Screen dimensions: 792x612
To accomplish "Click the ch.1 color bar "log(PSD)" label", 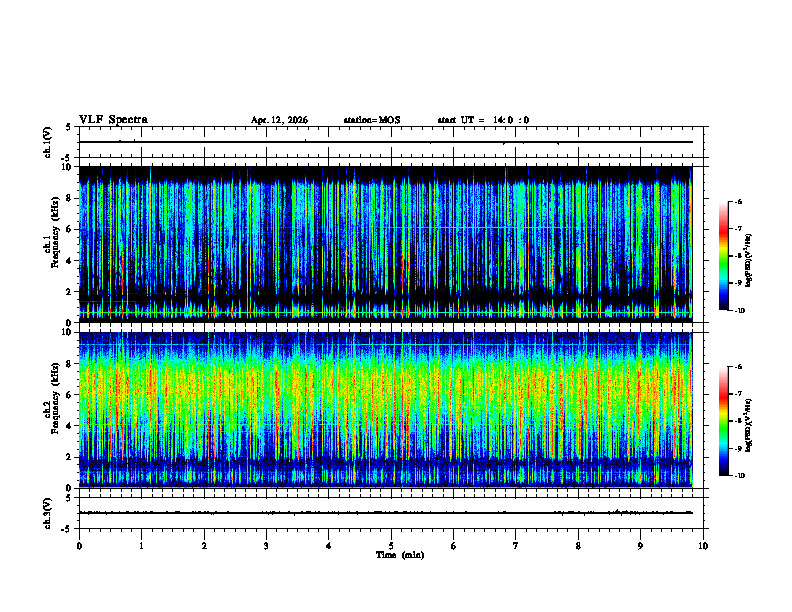I will pos(749,261).
